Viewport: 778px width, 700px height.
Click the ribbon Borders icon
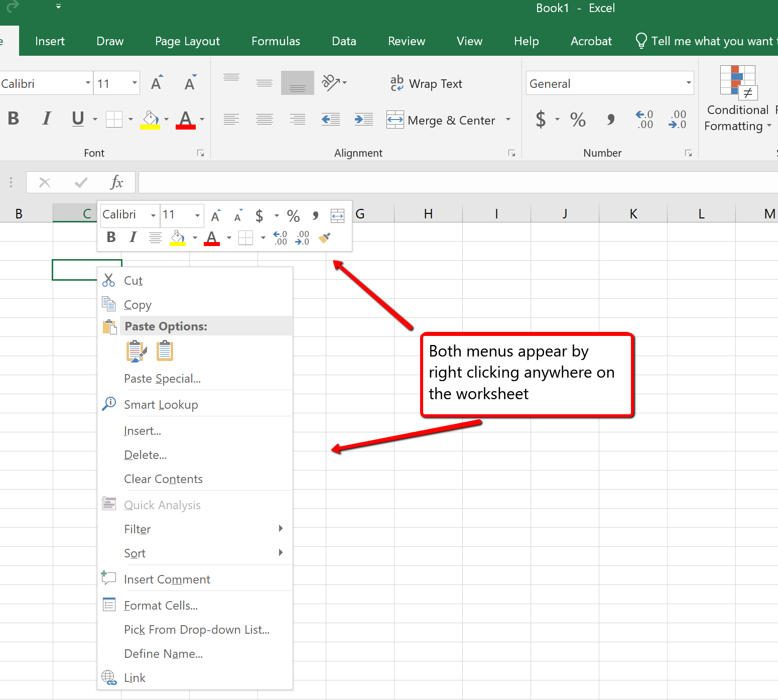tap(114, 119)
